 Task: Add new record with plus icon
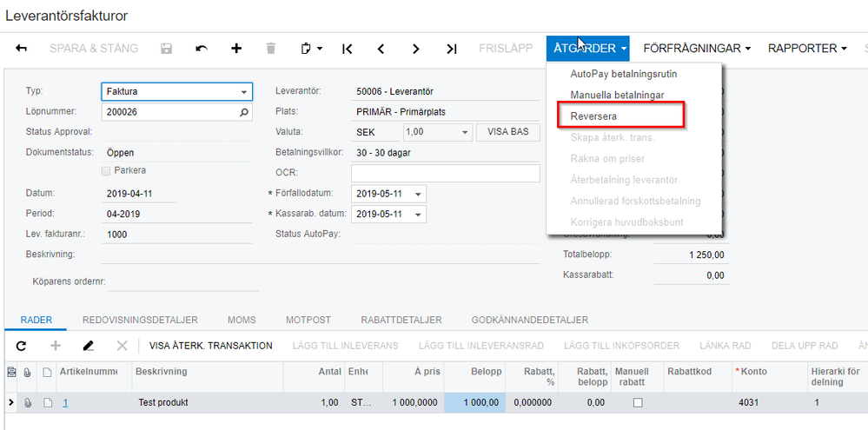[x=236, y=49]
